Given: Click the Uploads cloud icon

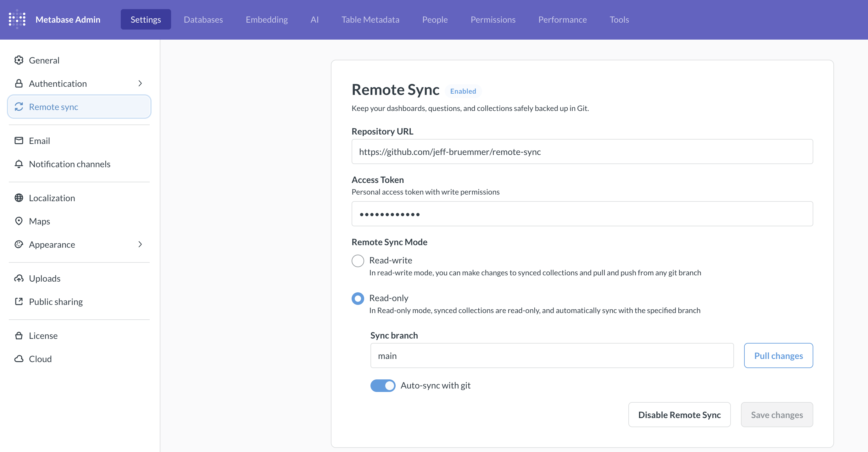Looking at the screenshot, I should [x=19, y=278].
